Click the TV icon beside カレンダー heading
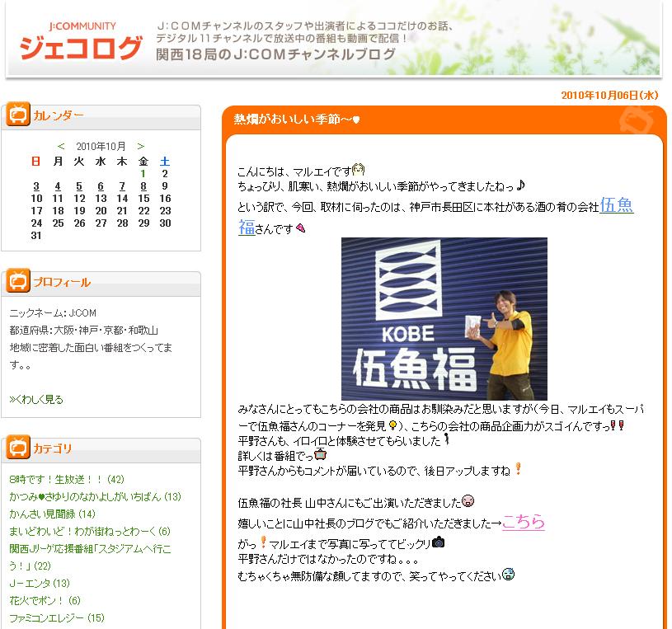 (18, 114)
